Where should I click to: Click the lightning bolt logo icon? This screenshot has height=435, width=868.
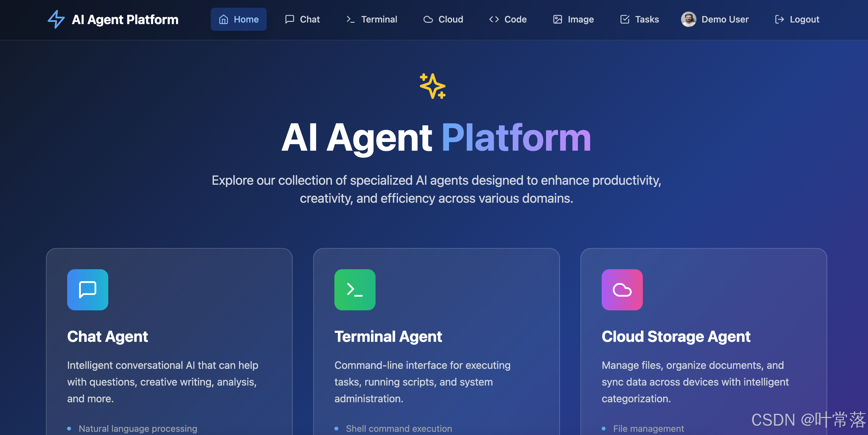[x=56, y=19]
